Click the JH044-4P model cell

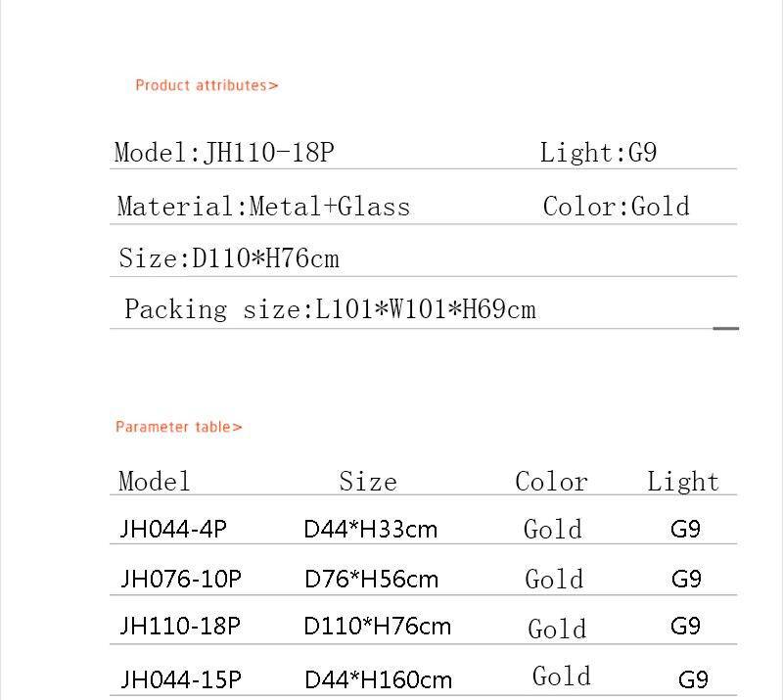(x=173, y=530)
